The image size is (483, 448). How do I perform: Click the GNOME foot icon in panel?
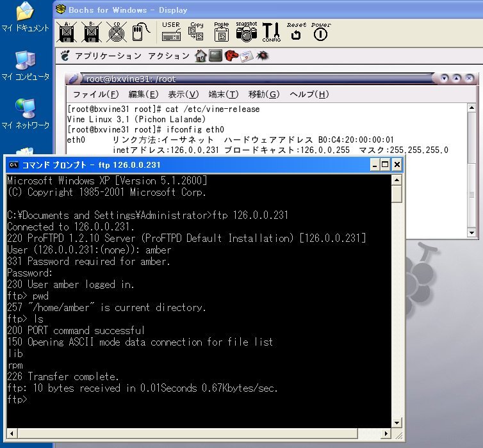click(x=65, y=56)
